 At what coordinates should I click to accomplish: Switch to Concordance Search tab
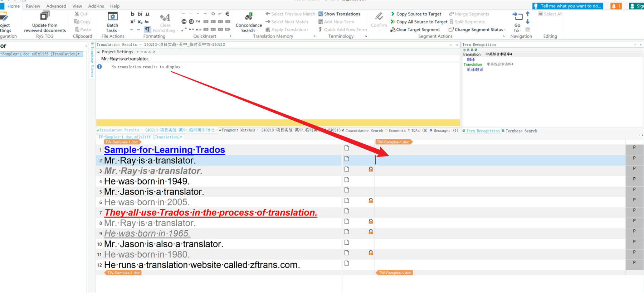point(362,131)
